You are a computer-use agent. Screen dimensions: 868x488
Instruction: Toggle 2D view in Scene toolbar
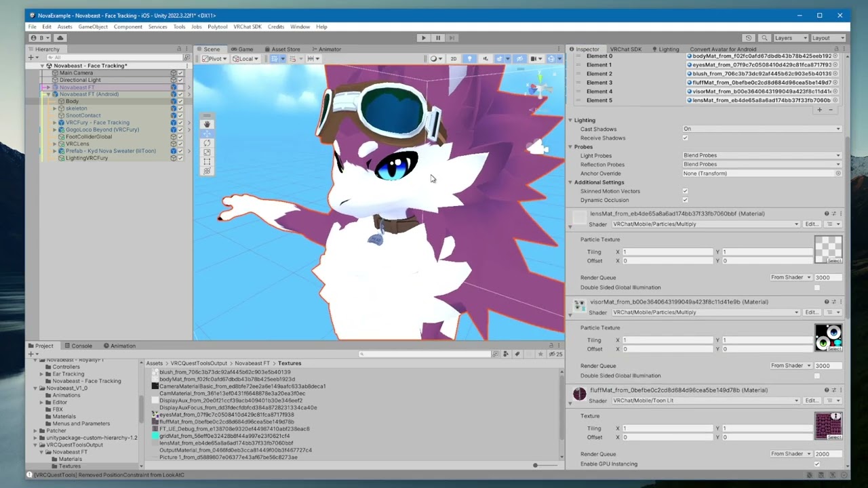454,59
